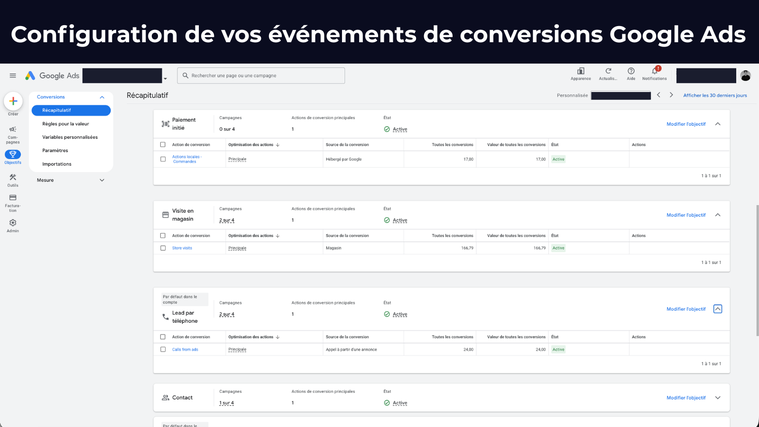Click Afficher les 30 derniers jours
Viewport: 759px width, 427px height.
[x=714, y=96]
